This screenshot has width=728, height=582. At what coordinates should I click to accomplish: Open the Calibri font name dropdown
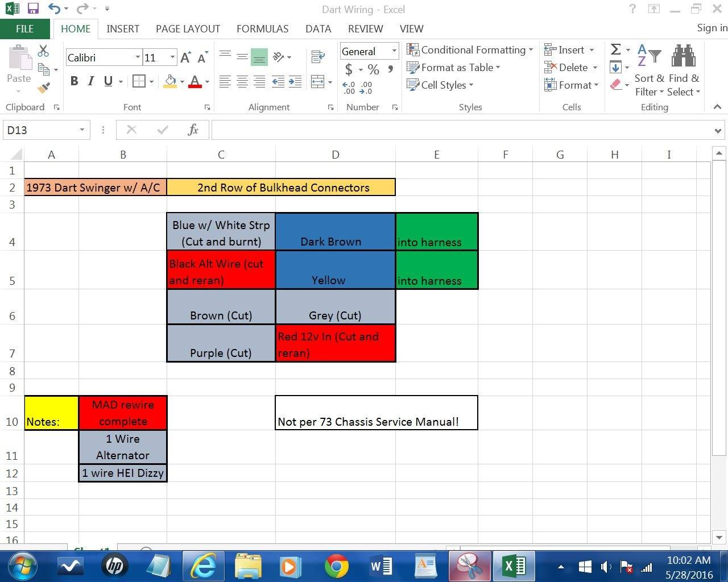[138, 57]
